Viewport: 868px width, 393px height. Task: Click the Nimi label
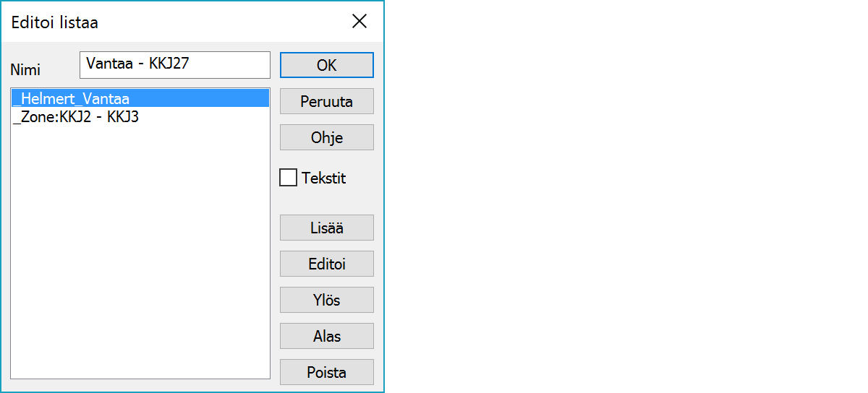[25, 70]
